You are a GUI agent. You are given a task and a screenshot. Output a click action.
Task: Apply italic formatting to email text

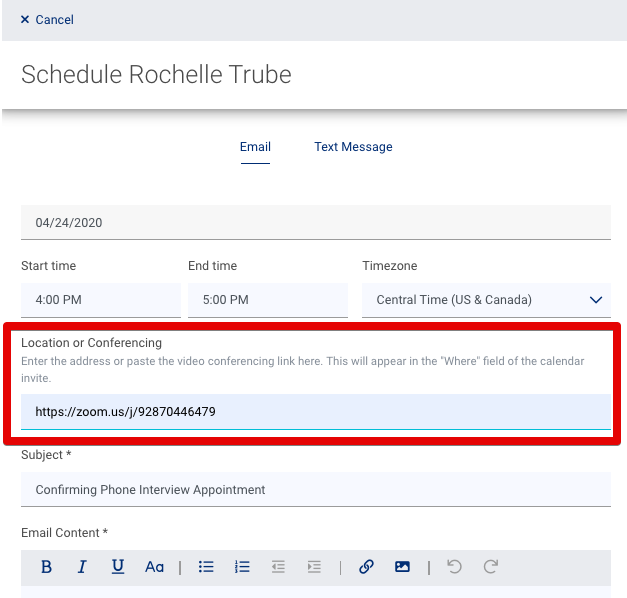coord(82,567)
